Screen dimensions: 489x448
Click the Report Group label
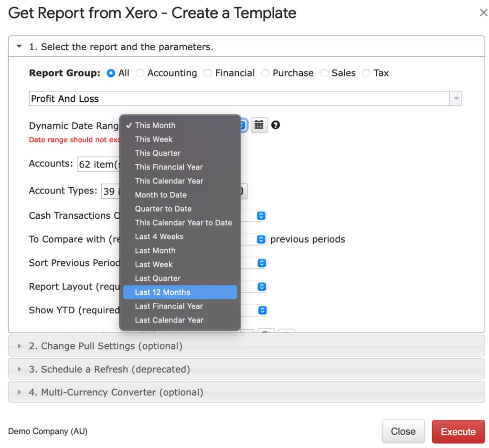click(64, 73)
